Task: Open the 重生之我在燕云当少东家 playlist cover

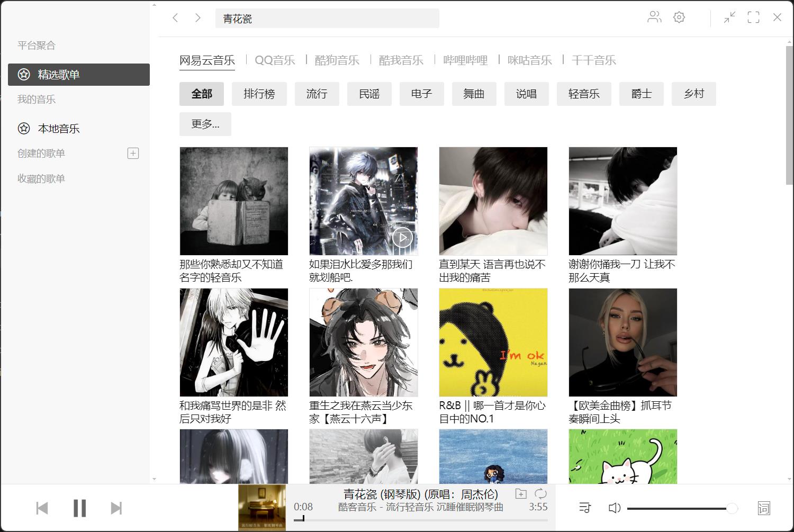Action: (x=364, y=342)
